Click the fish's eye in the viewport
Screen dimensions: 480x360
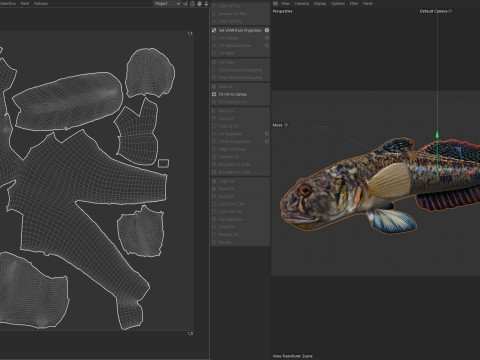pos(305,191)
